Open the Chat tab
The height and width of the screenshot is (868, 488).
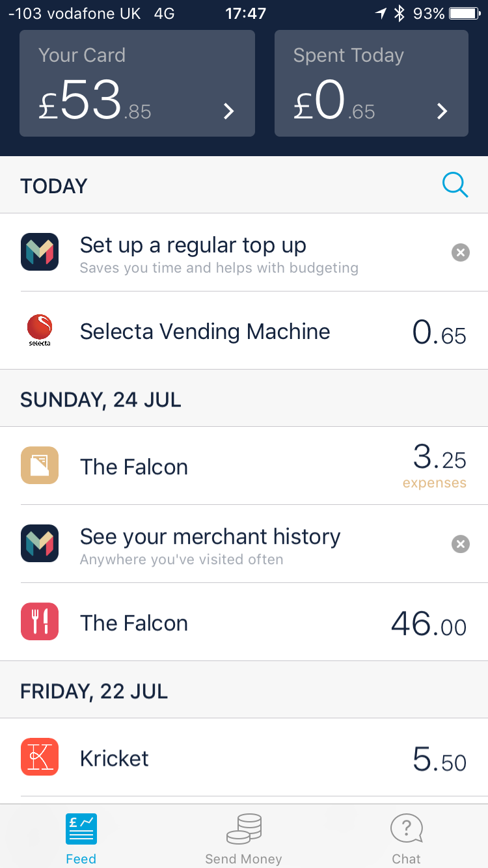pyautogui.click(x=407, y=839)
